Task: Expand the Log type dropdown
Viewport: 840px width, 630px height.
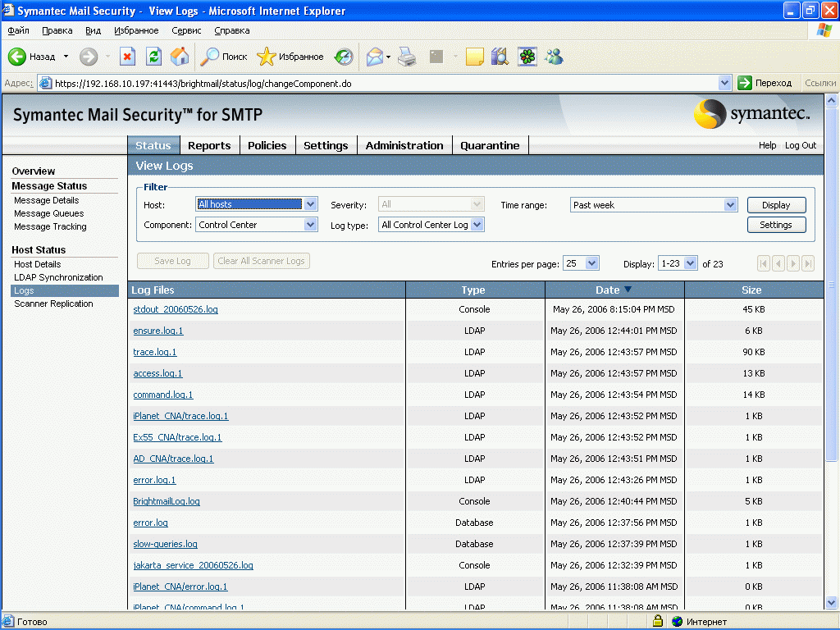Action: pos(477,225)
